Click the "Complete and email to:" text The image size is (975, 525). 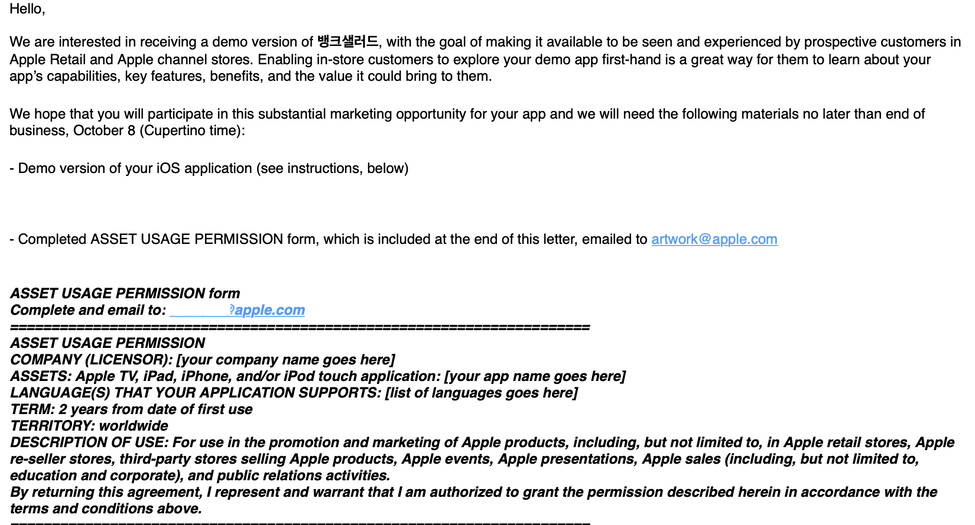click(87, 310)
